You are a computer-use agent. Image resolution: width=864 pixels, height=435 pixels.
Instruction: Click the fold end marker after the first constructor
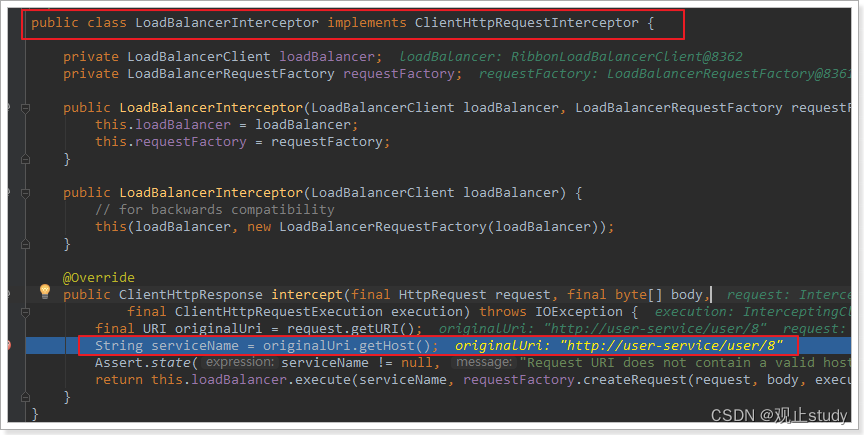pos(25,159)
